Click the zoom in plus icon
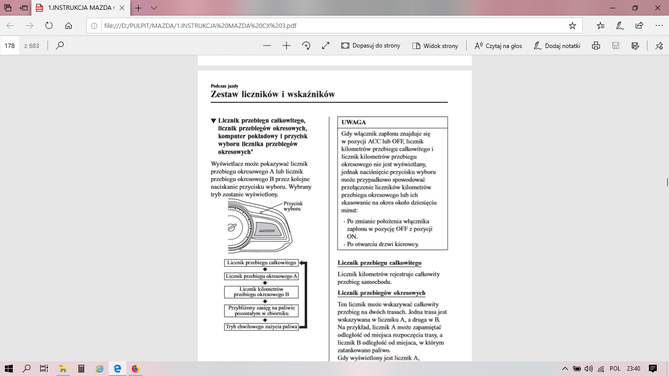This screenshot has height=376, width=669. point(286,46)
